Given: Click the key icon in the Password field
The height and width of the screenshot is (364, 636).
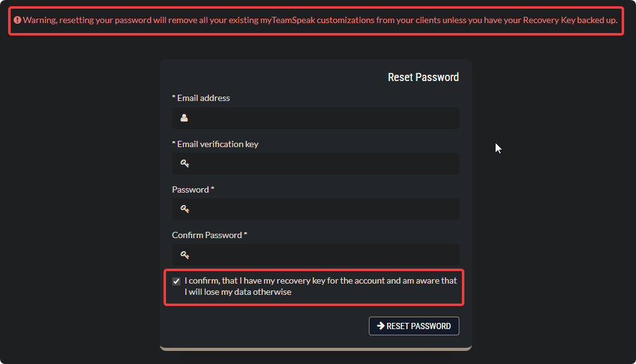Looking at the screenshot, I should pyautogui.click(x=185, y=209).
